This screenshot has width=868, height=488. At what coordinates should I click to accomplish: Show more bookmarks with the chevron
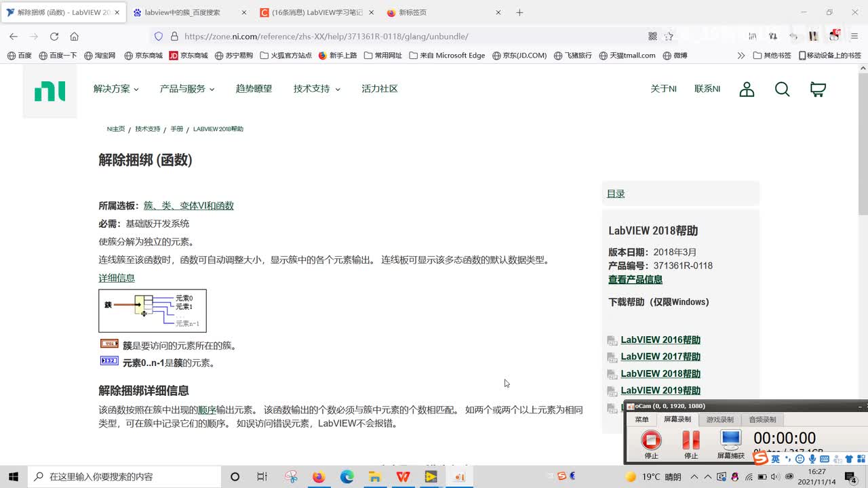[x=741, y=56]
